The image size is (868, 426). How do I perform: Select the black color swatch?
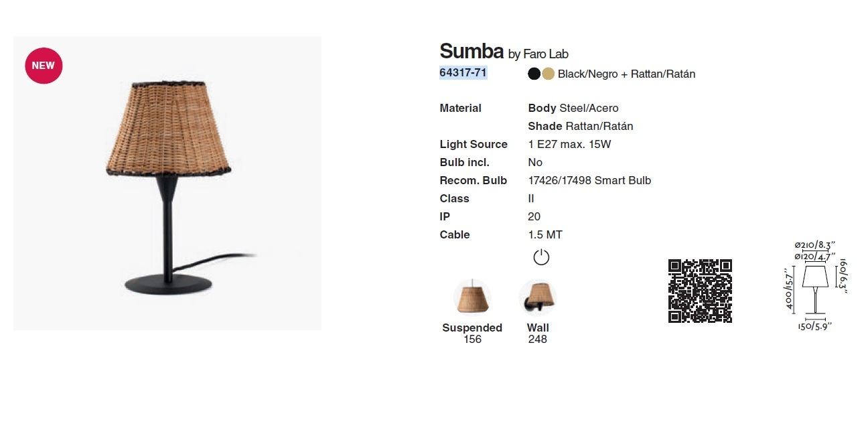point(534,74)
